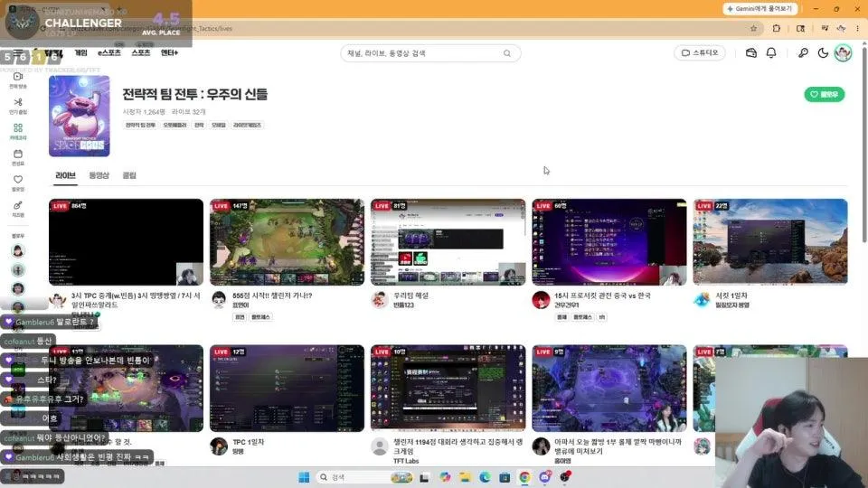The width and height of the screenshot is (868, 488).
Task: Open the heart following sidebar icon
Action: coord(18,183)
